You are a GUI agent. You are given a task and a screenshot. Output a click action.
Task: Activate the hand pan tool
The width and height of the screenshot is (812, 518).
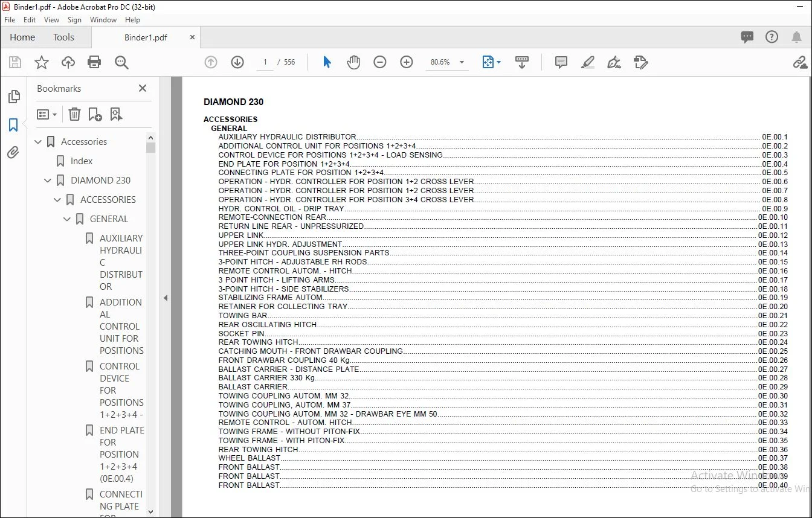(x=353, y=62)
